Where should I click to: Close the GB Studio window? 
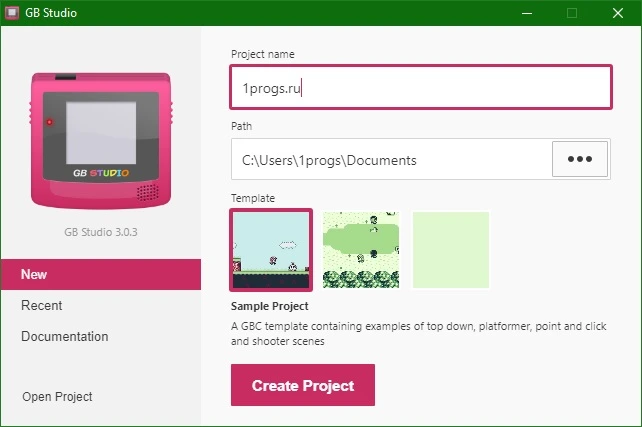(618, 13)
